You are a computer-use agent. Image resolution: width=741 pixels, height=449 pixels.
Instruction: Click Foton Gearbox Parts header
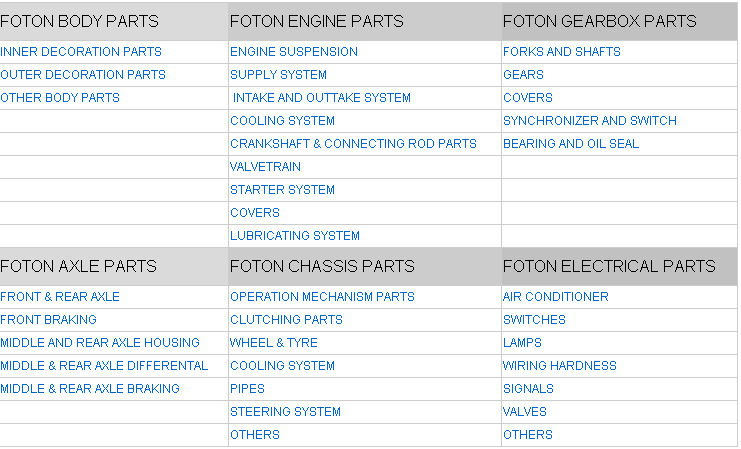click(x=600, y=21)
